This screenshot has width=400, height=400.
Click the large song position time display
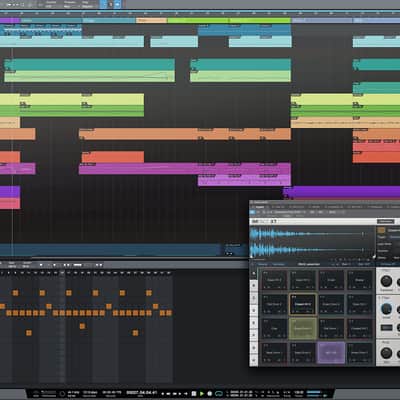141,392
